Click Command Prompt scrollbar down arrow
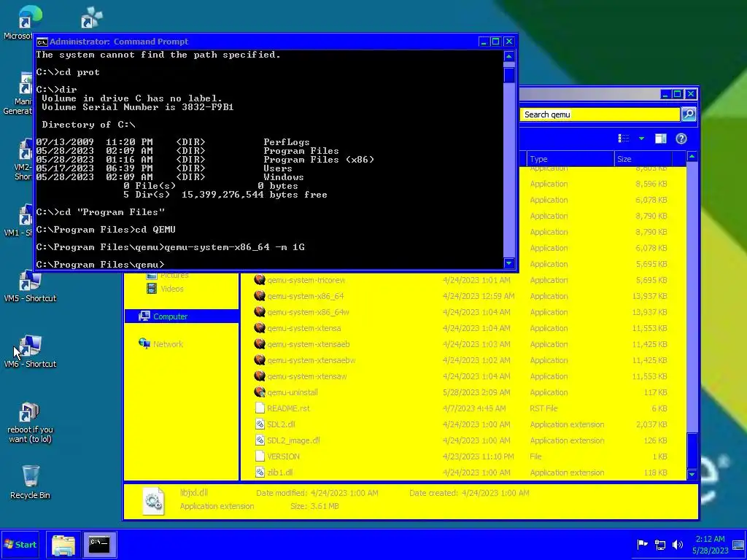The width and height of the screenshot is (747, 560). (x=508, y=262)
